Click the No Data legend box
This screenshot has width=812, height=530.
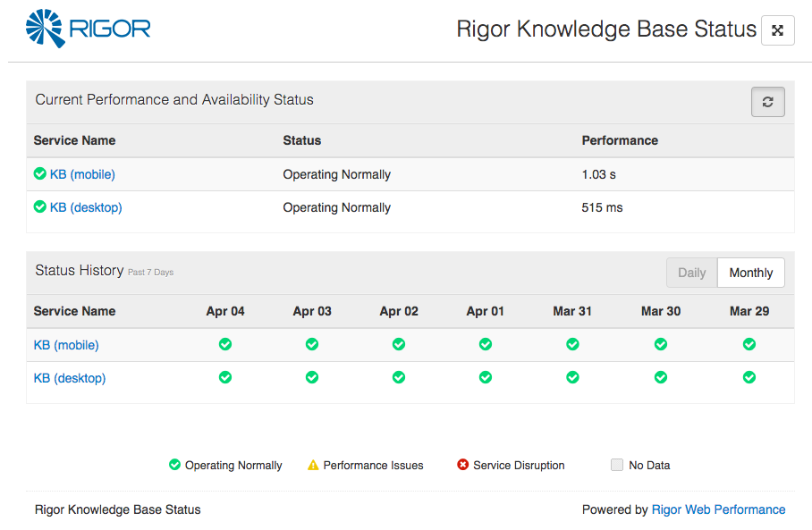[x=617, y=465]
